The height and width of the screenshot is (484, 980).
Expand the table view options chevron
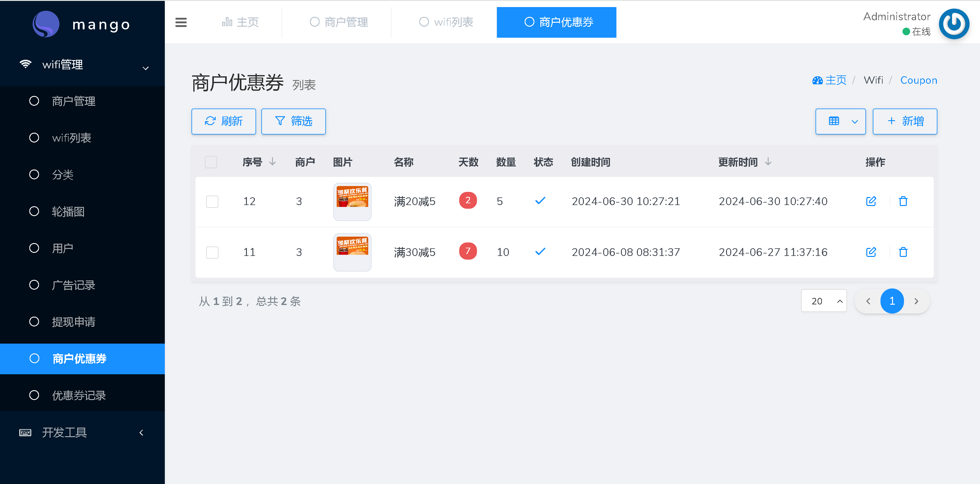point(855,121)
